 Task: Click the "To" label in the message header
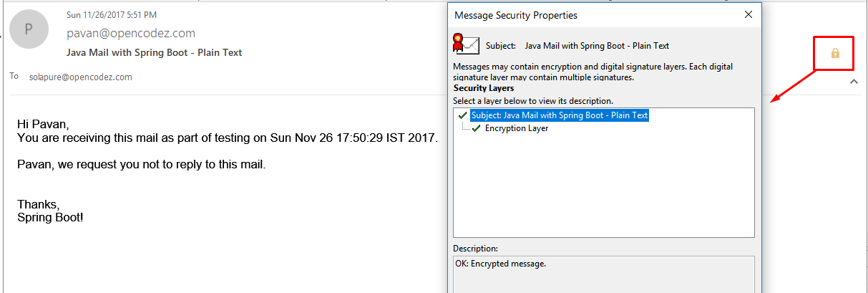[x=14, y=76]
